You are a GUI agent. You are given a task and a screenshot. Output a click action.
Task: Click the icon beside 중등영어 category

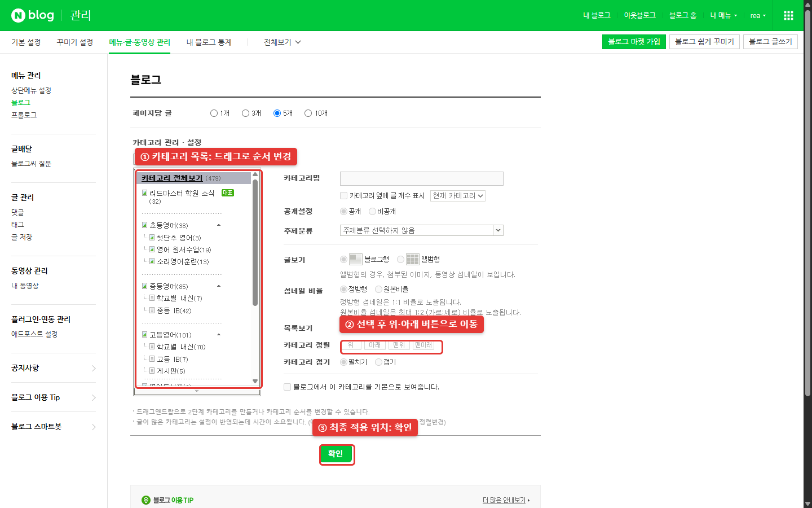point(145,286)
